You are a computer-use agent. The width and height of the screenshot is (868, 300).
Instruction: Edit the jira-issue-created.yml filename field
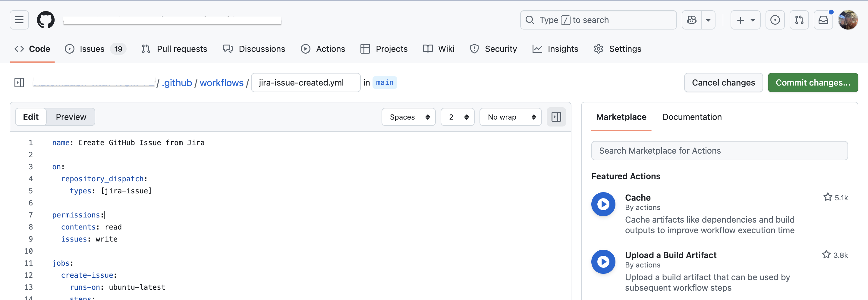pos(306,83)
